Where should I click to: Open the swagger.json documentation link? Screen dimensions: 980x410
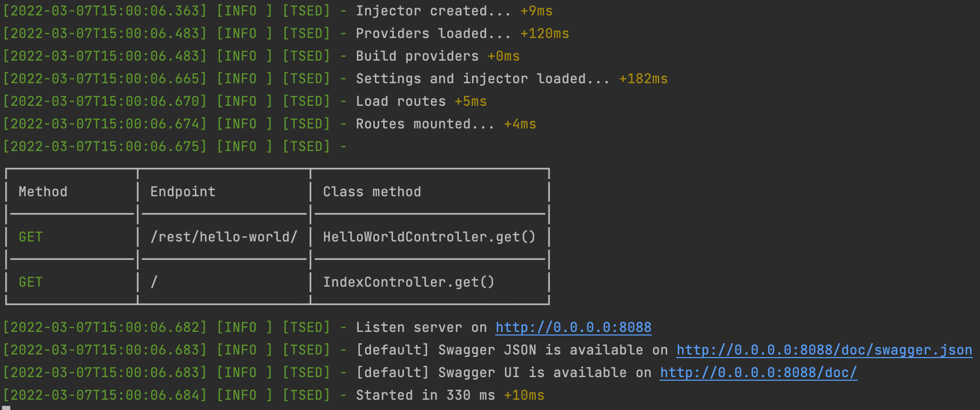tap(824, 350)
